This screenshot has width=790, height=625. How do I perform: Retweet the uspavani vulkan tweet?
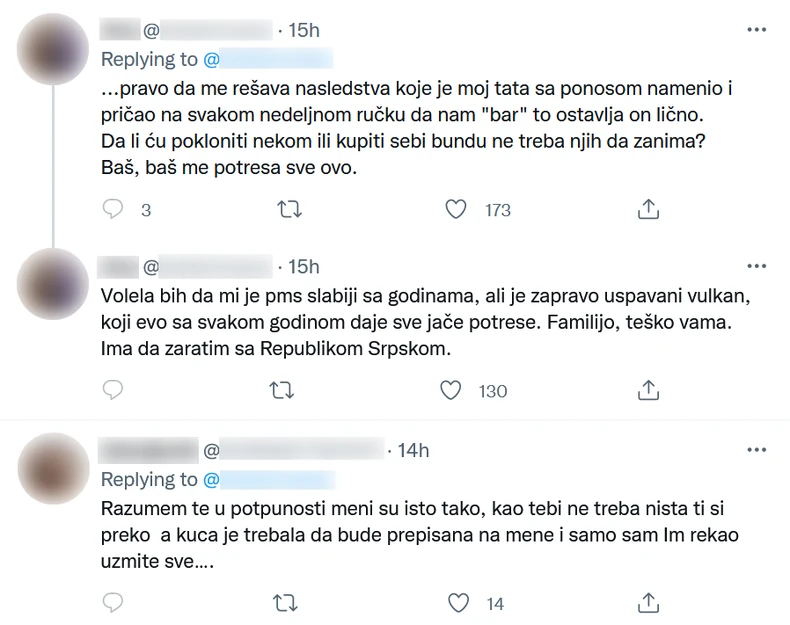click(x=284, y=390)
